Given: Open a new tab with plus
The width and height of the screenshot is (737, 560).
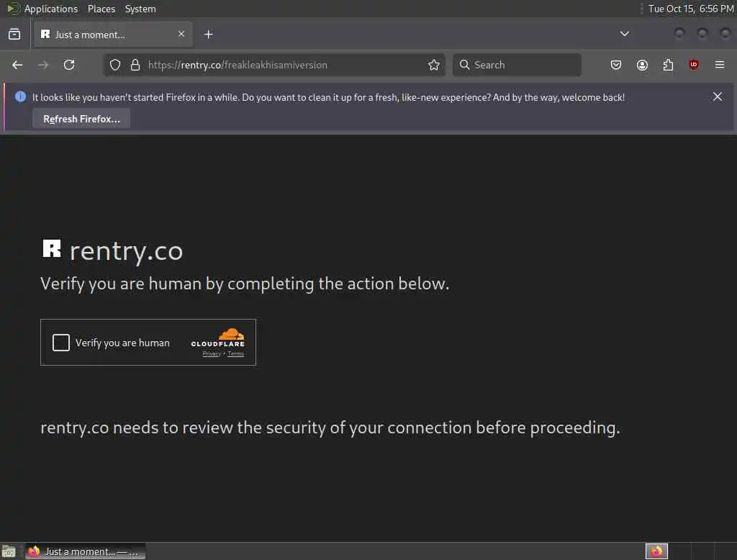Looking at the screenshot, I should pyautogui.click(x=209, y=35).
